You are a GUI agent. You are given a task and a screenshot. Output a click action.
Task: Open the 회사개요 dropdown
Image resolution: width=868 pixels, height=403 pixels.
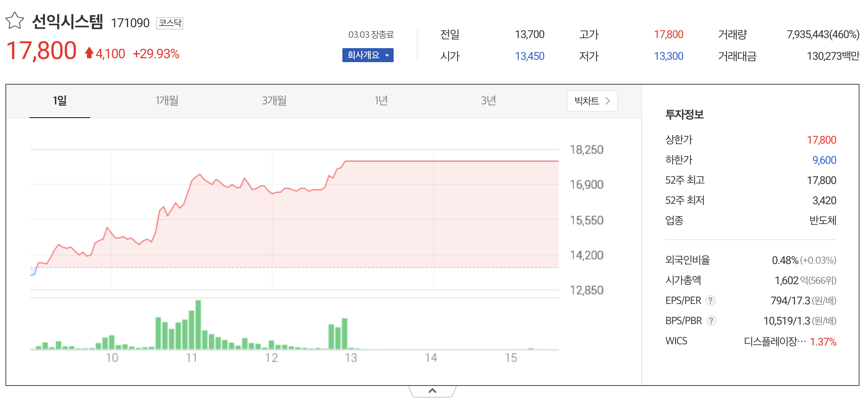pyautogui.click(x=368, y=55)
